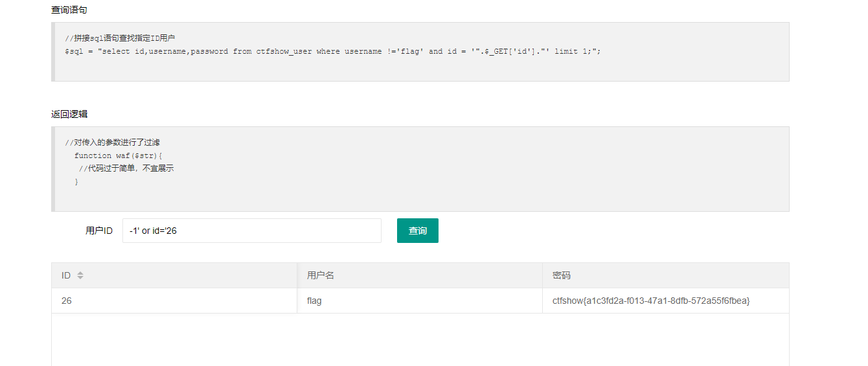Click the 'function waf($str){' code line
Screen dimensions: 868x366
118,155
